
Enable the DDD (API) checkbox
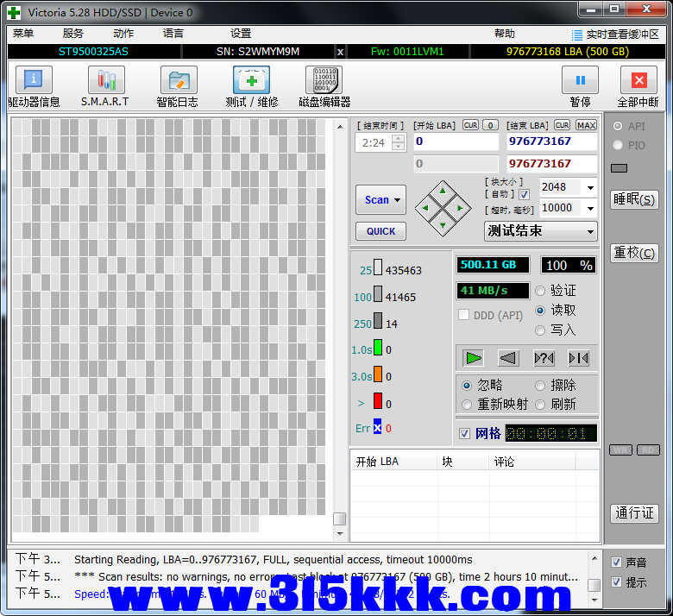pyautogui.click(x=463, y=315)
